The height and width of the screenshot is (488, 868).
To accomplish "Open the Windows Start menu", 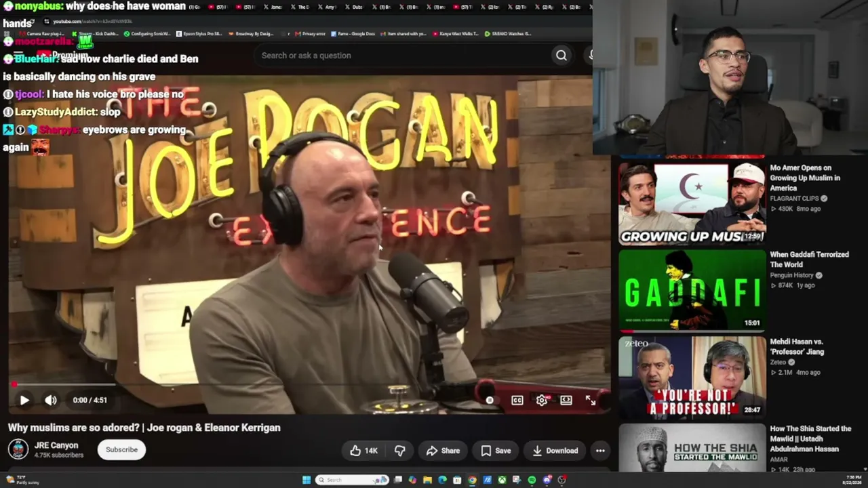I will click(307, 480).
